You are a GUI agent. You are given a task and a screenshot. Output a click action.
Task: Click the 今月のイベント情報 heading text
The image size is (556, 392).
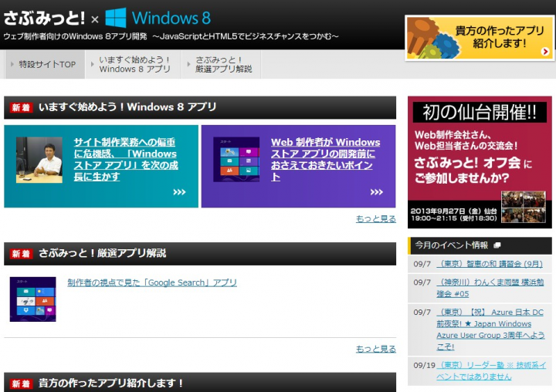[452, 245]
